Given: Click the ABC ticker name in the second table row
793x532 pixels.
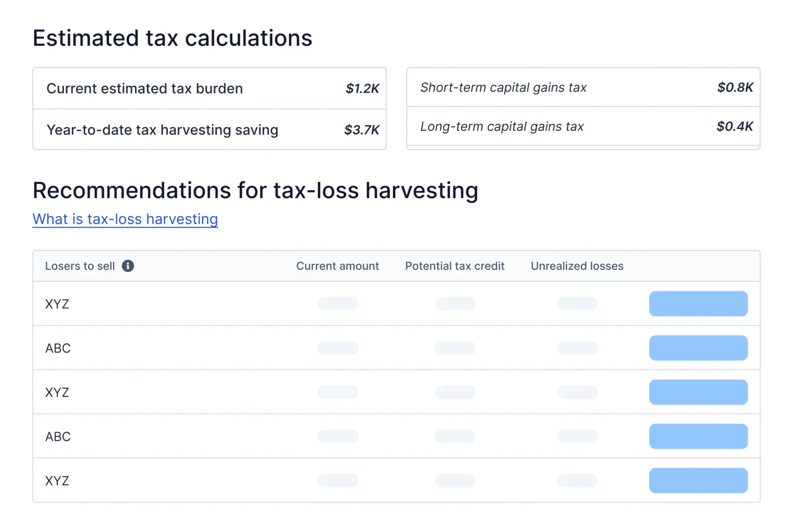Looking at the screenshot, I should (58, 348).
